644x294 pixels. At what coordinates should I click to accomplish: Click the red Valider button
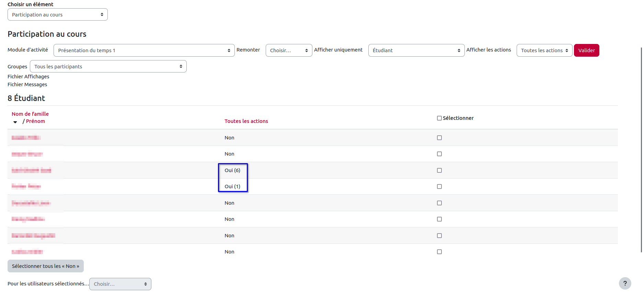pos(586,50)
